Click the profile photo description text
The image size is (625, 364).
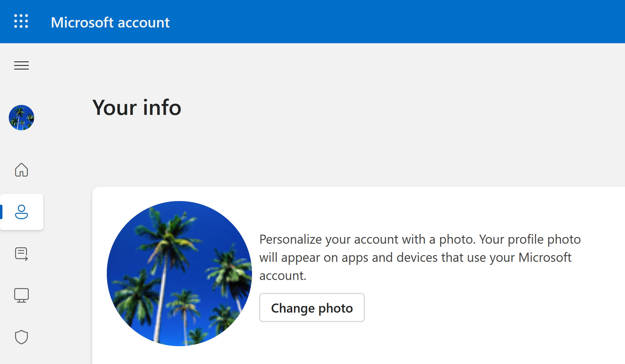(x=420, y=257)
